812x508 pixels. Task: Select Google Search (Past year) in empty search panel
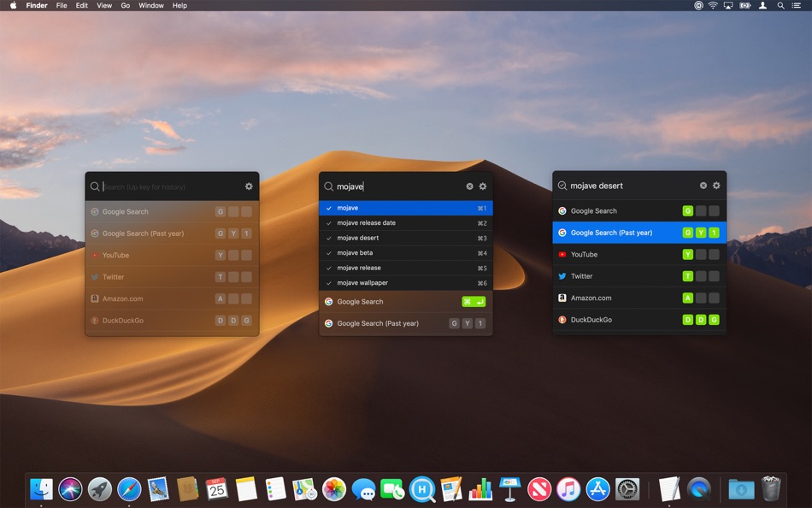pyautogui.click(x=172, y=233)
